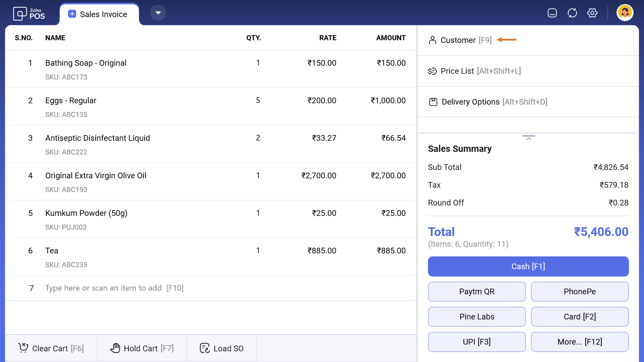Click the Hold Cart hand icon
Screen dimensions: 644x362
pos(115,348)
